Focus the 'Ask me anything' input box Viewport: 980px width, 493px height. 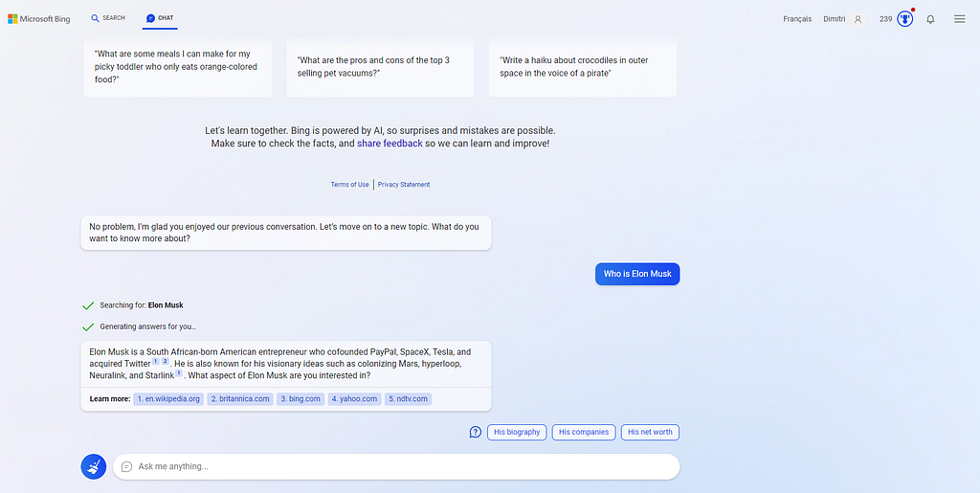(396, 467)
